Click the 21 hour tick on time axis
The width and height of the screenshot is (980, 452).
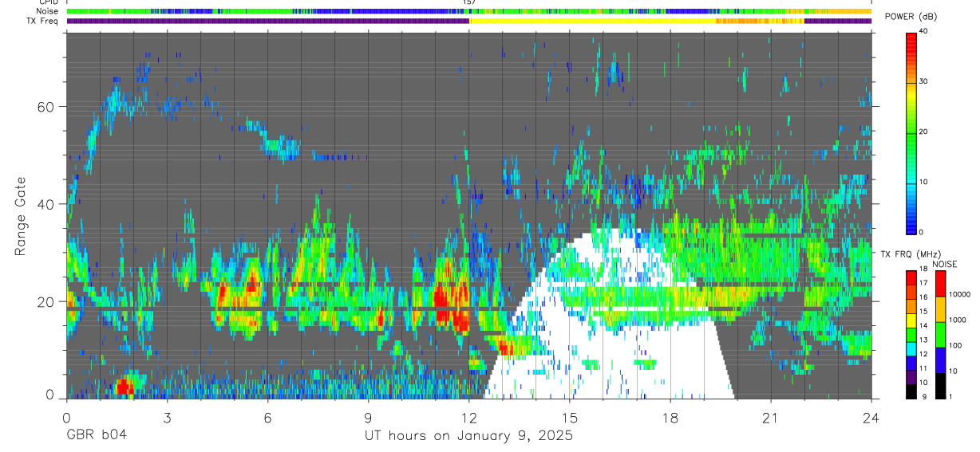771,417
